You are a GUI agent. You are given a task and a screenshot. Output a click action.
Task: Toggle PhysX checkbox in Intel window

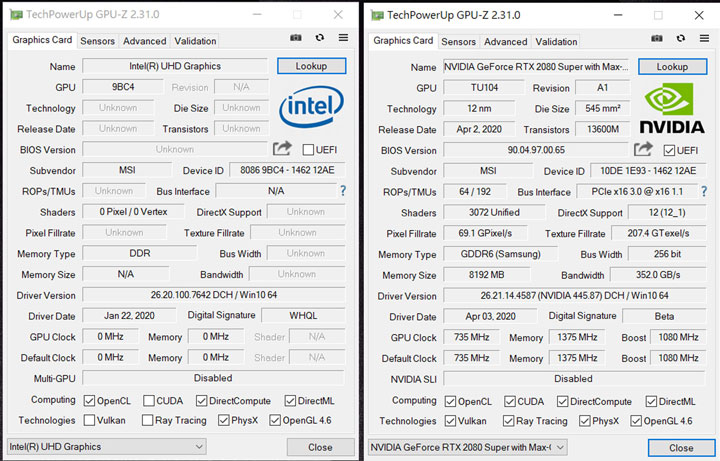[224, 420]
